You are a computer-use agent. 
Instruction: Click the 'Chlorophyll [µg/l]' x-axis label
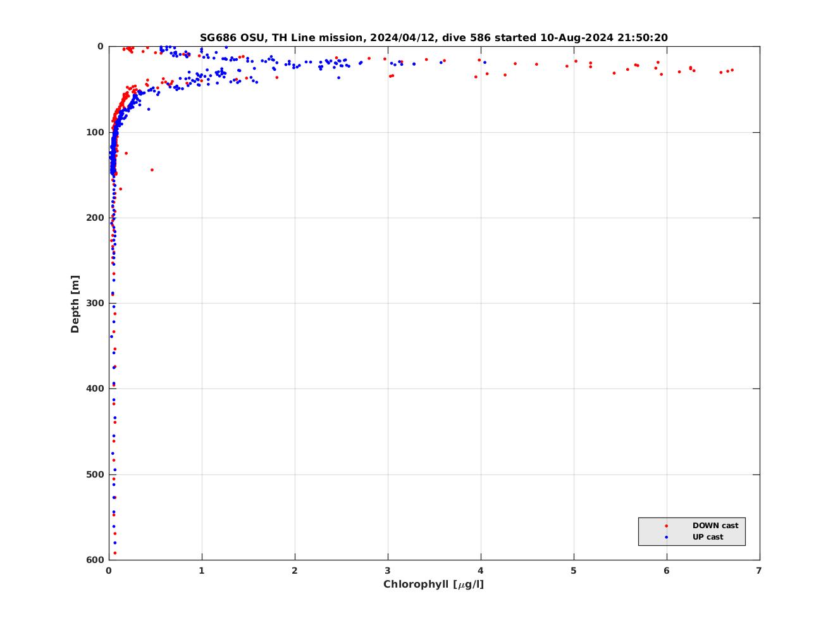(x=434, y=584)
